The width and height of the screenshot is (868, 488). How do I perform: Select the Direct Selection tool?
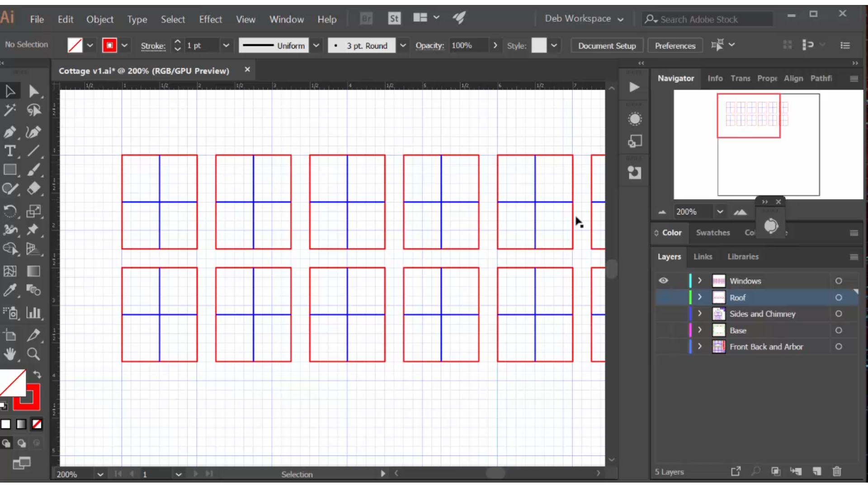[33, 90]
